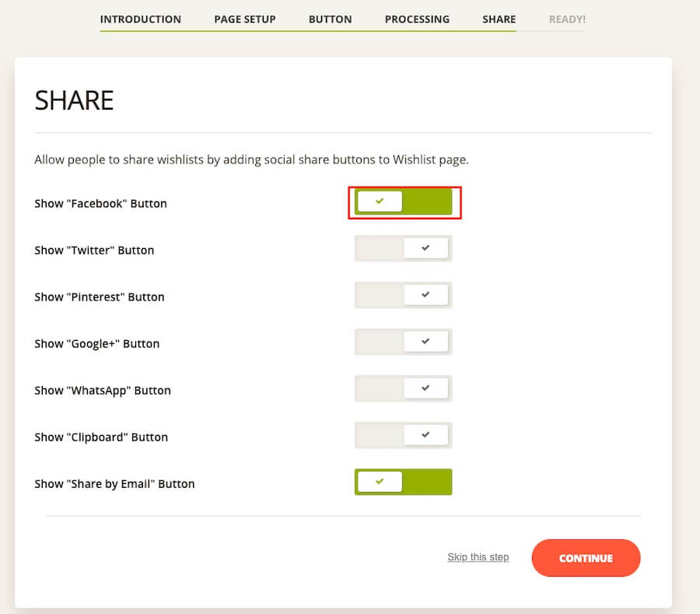The height and width of the screenshot is (614, 700).
Task: Turn on the Show "Pinterest" Button switch
Action: point(403,296)
